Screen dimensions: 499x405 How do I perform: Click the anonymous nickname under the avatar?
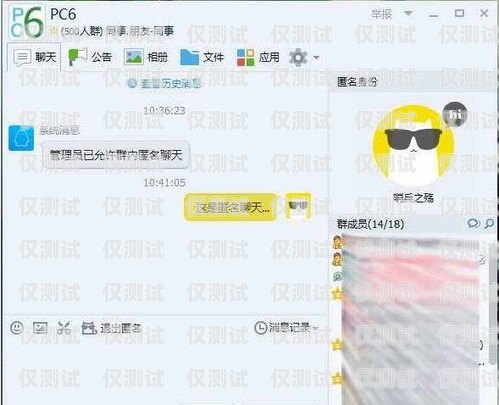[x=413, y=198]
